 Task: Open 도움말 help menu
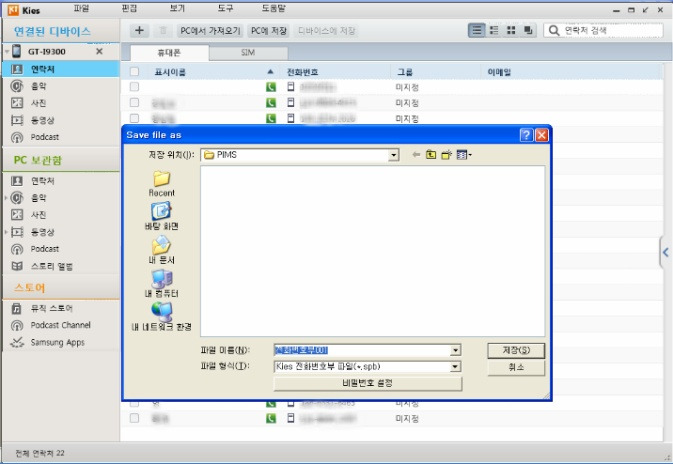273,9
